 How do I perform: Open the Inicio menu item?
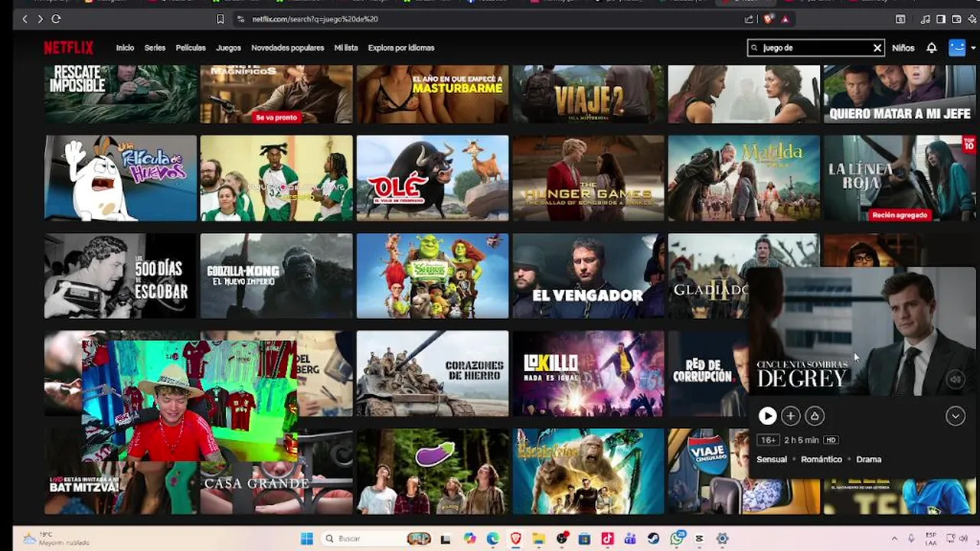[125, 47]
